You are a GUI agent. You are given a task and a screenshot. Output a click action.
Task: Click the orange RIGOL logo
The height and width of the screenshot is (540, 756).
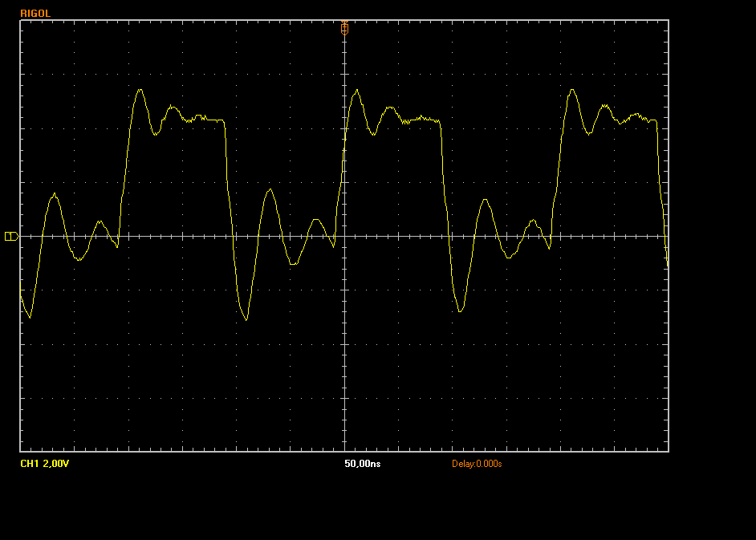35,14
